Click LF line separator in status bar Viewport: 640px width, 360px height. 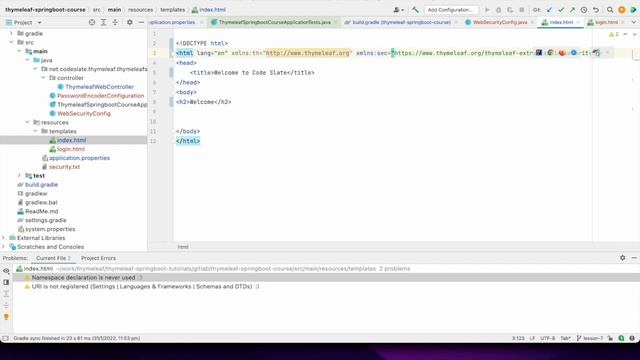tap(532, 338)
